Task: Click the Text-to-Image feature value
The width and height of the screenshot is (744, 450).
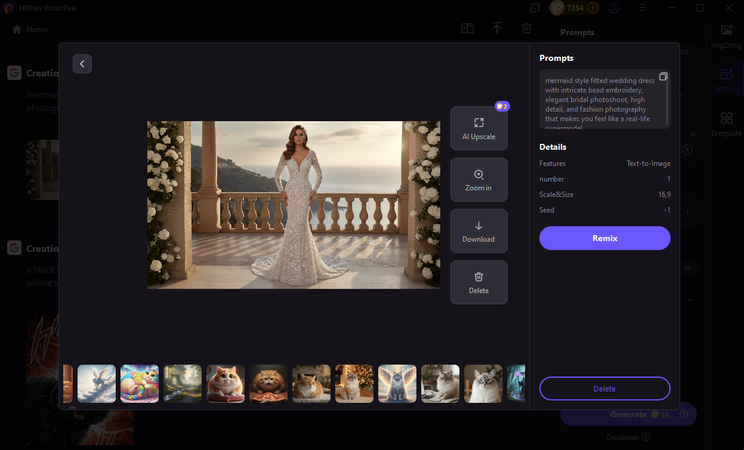Action: (648, 163)
